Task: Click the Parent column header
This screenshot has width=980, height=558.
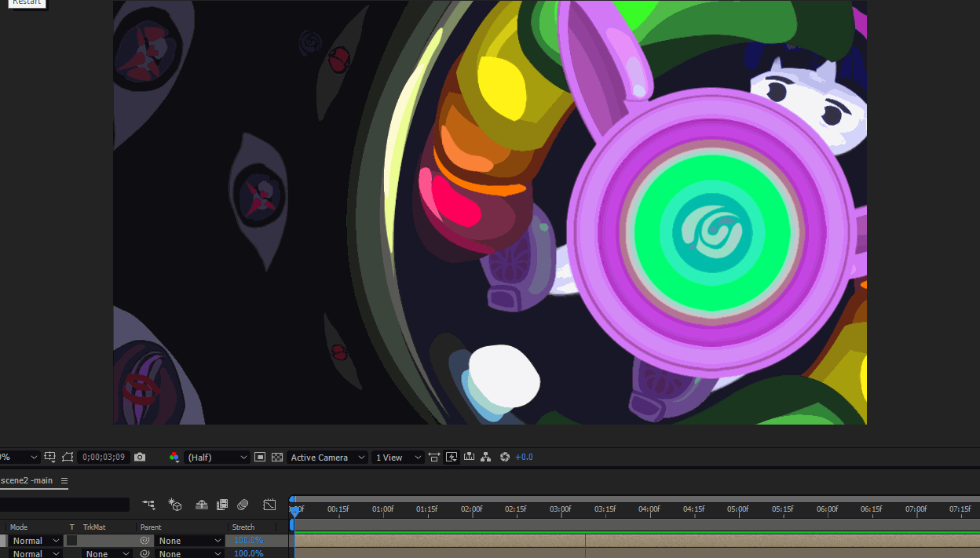Action: tap(151, 527)
